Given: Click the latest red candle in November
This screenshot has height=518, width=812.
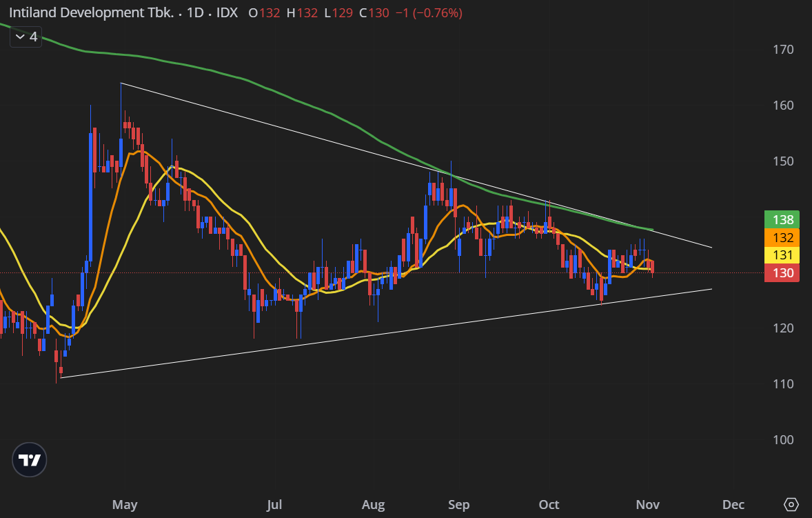Looking at the screenshot, I should click(x=652, y=268).
